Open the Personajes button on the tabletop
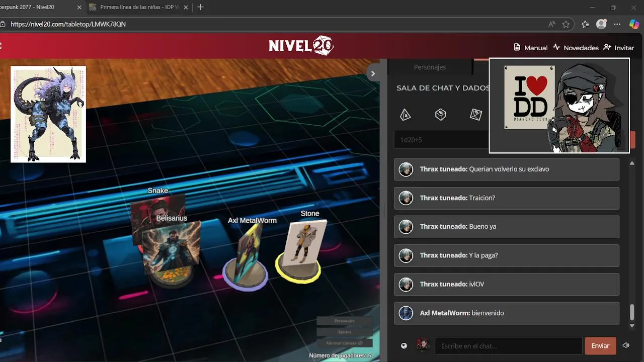This screenshot has width=644, height=362. point(344,321)
